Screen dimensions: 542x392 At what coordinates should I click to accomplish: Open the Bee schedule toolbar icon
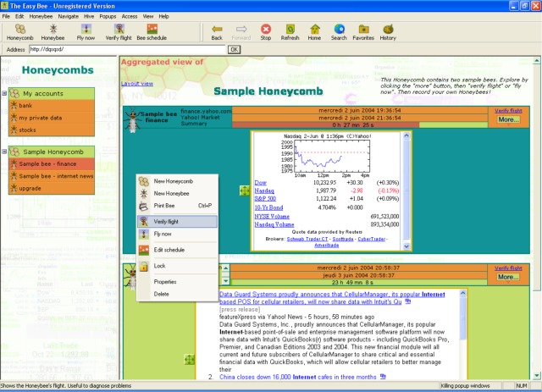tap(152, 29)
